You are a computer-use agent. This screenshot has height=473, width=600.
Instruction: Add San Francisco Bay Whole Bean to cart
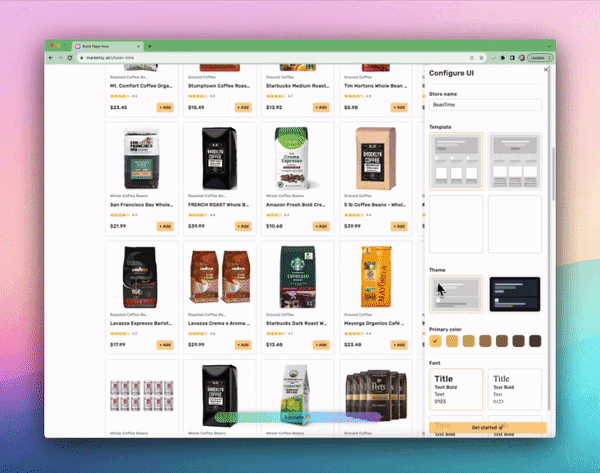[x=165, y=226]
